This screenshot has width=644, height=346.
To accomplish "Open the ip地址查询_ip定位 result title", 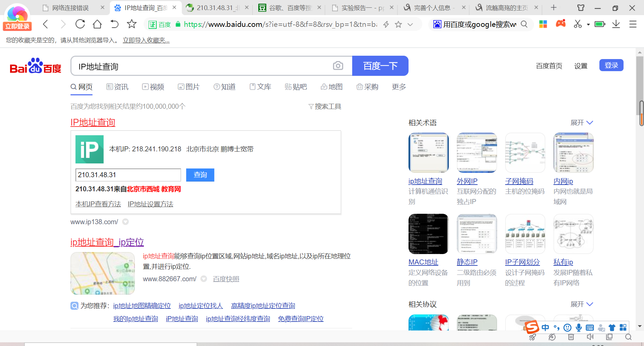I will (x=107, y=242).
